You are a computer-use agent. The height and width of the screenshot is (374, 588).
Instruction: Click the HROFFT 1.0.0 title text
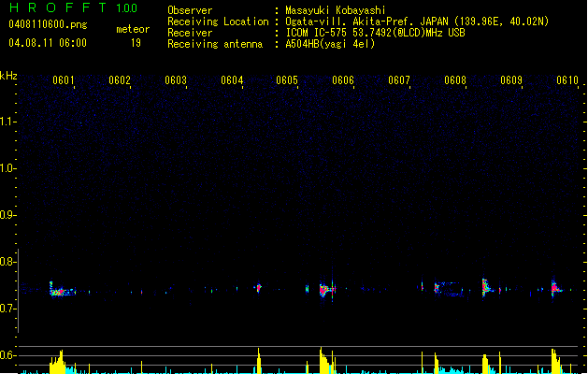pyautogui.click(x=74, y=7)
